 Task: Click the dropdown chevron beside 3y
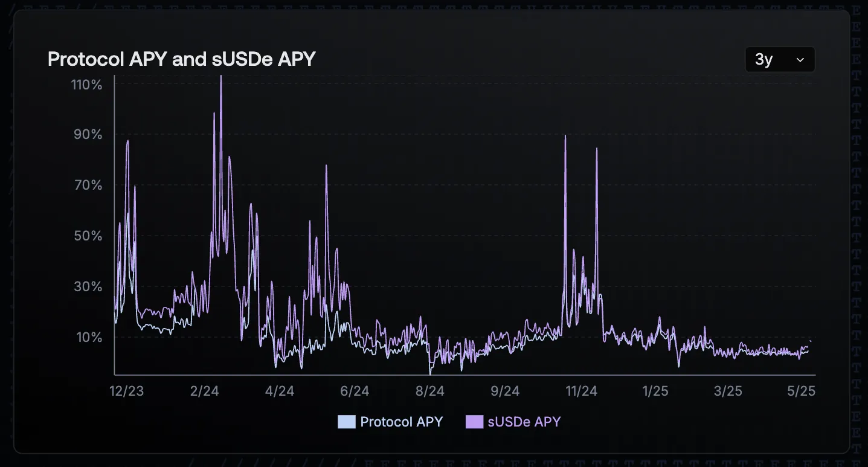[800, 59]
